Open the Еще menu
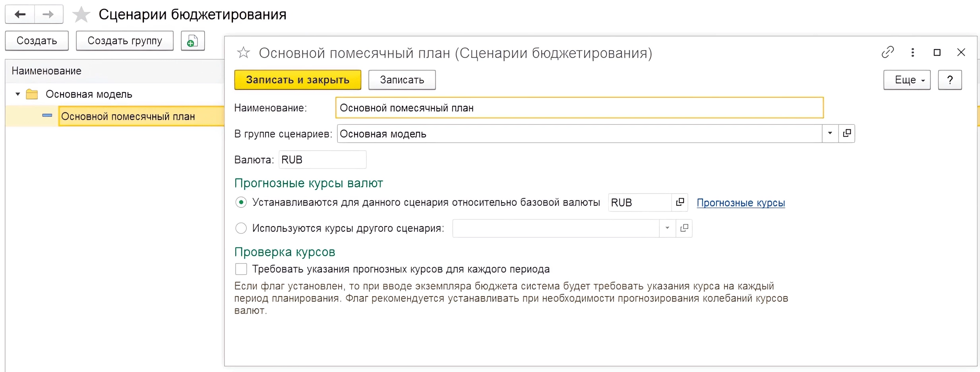 906,80
